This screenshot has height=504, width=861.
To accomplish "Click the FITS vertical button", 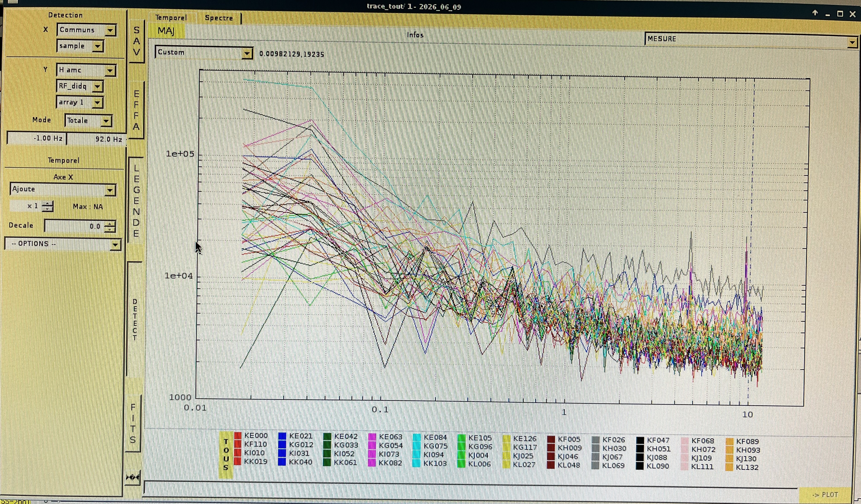I will pyautogui.click(x=133, y=423).
